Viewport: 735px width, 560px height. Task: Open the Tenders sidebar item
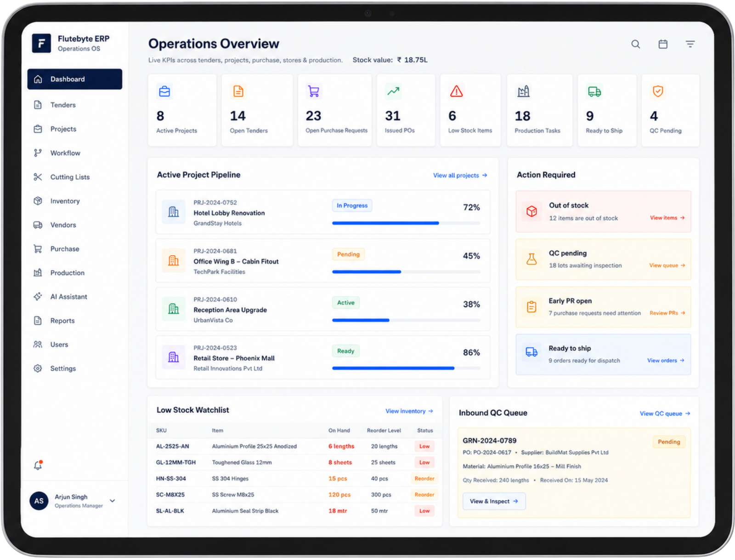75,105
